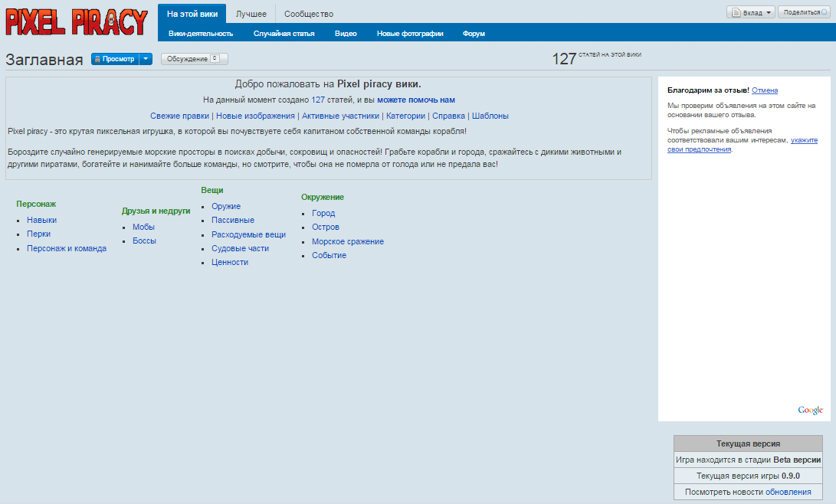Image resolution: width=836 pixels, height=504 pixels.
Task: Select the На этой вики tab
Action: tap(192, 14)
